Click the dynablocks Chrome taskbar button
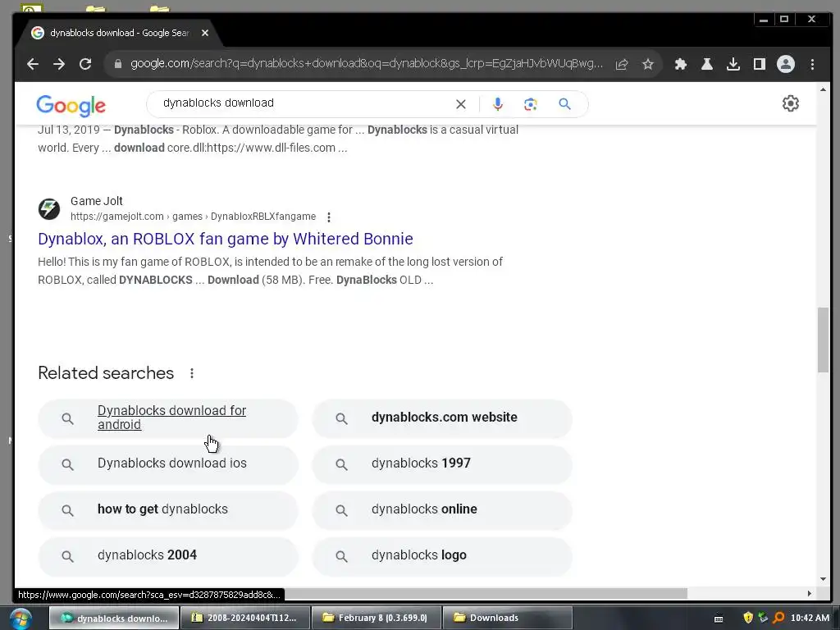This screenshot has width=840, height=630. point(114,618)
